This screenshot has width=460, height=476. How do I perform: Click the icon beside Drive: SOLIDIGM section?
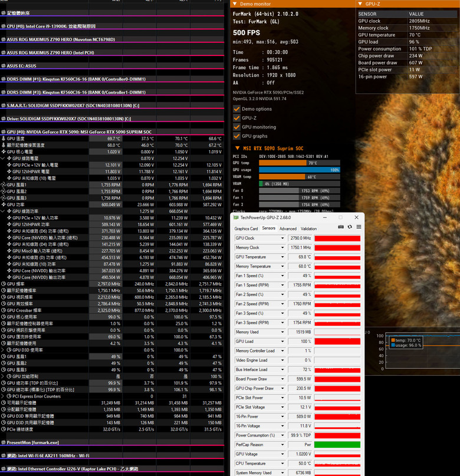(4, 118)
